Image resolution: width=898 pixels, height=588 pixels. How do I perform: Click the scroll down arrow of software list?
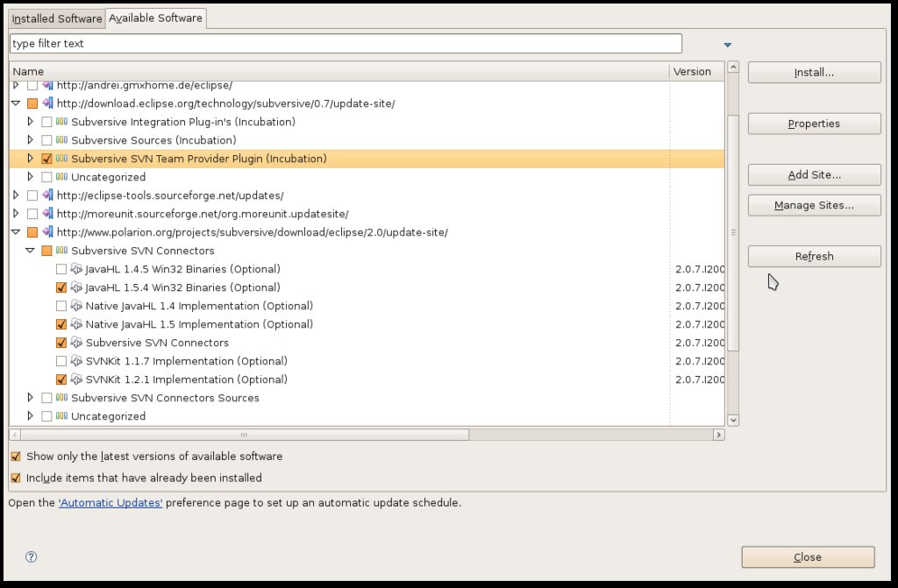coord(733,421)
